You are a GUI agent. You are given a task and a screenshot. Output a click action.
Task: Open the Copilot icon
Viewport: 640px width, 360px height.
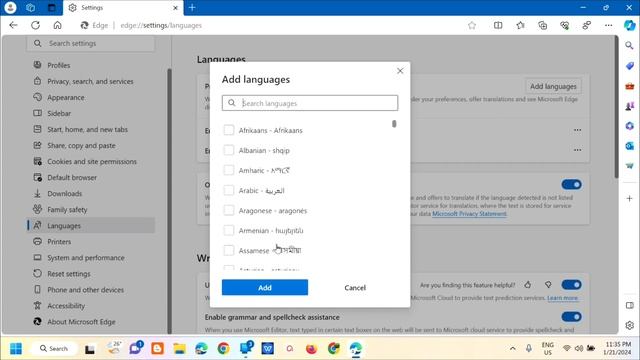coord(629,25)
